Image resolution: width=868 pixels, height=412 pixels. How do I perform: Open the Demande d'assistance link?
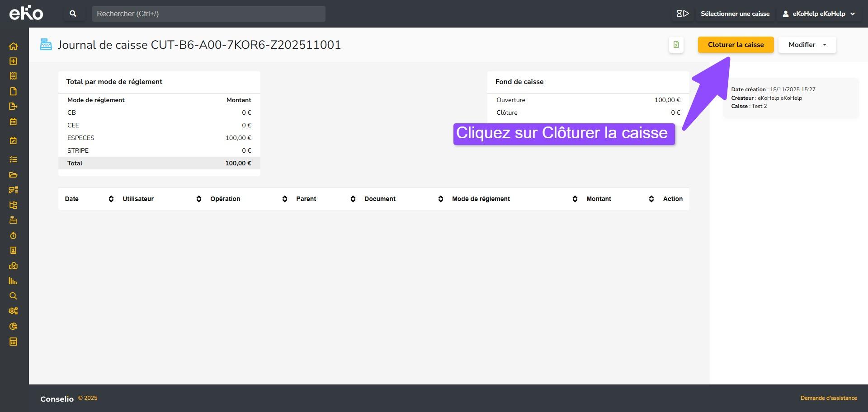(828, 398)
